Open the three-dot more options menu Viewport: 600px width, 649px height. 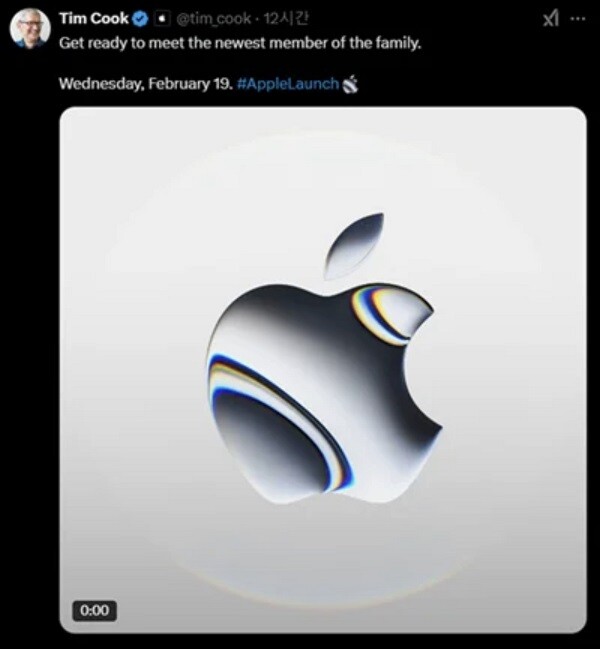(578, 19)
